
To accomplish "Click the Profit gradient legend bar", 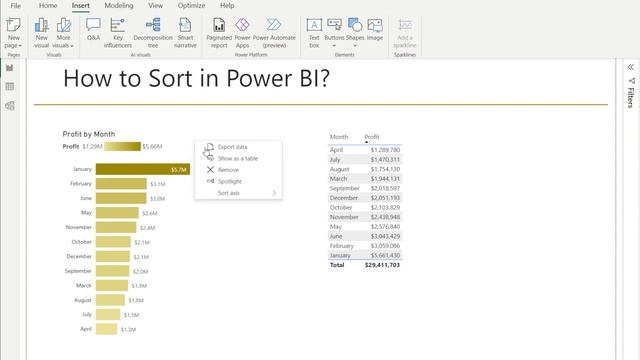I will (122, 146).
